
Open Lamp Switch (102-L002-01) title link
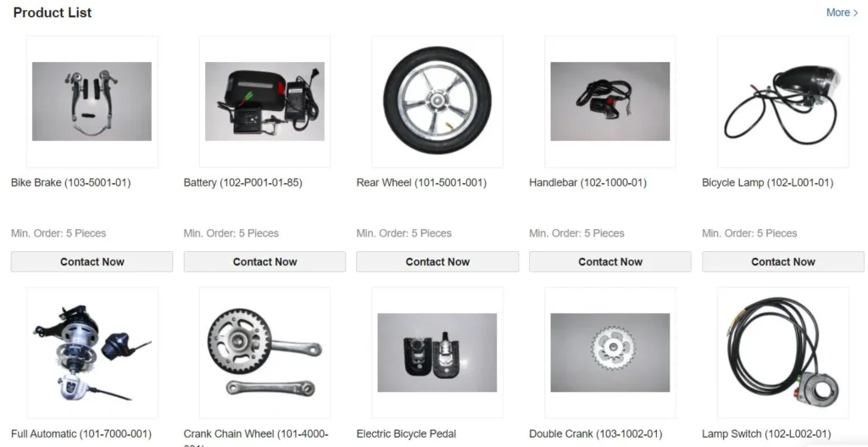(766, 433)
